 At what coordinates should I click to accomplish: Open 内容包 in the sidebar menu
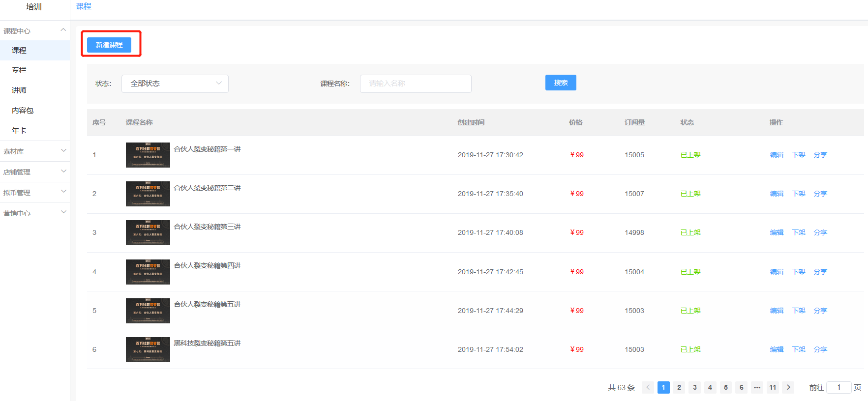point(23,111)
